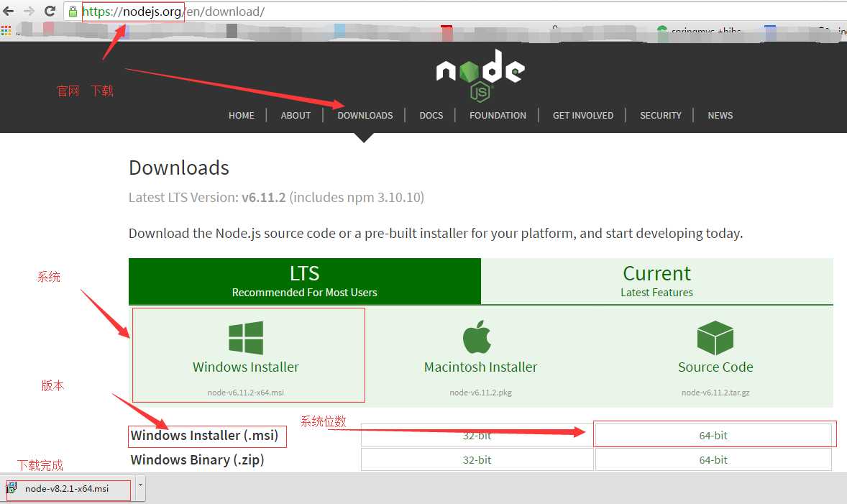Click the Downloads page heading
847x504 pixels.
pyautogui.click(x=179, y=168)
